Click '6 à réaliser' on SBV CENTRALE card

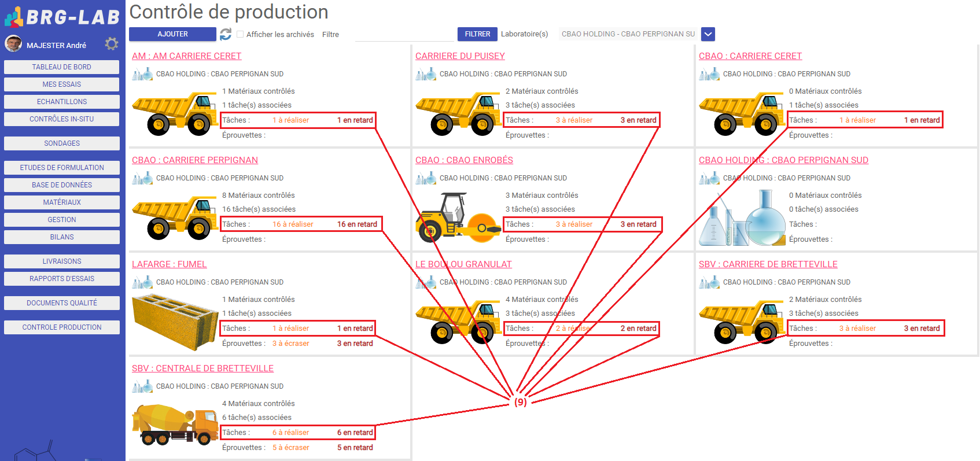291,433
